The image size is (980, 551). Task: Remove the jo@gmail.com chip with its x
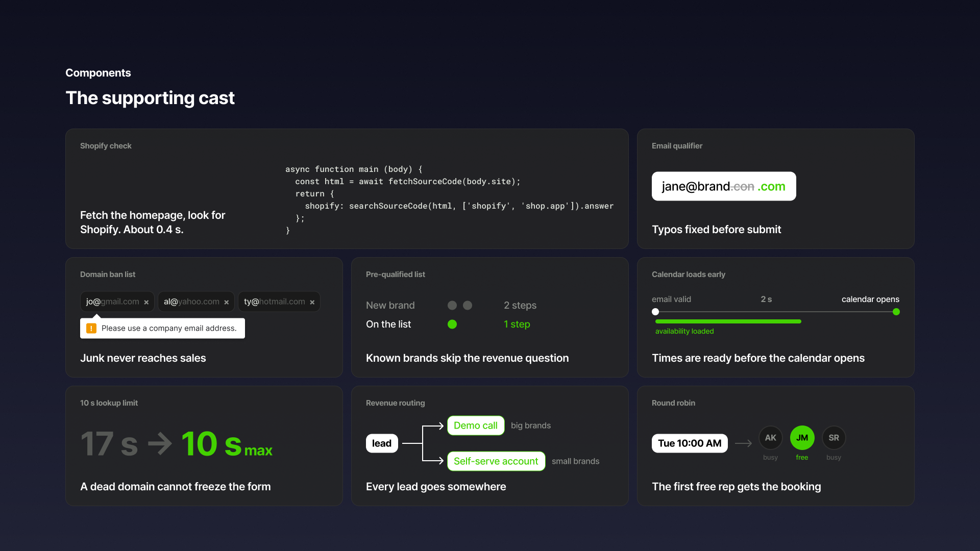(146, 302)
